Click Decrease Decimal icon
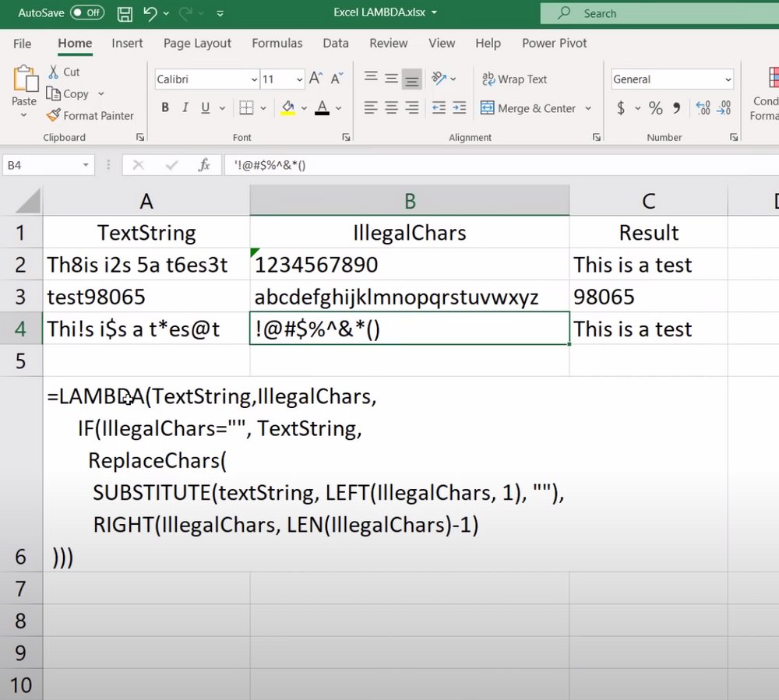The height and width of the screenshot is (700, 779). click(x=724, y=107)
